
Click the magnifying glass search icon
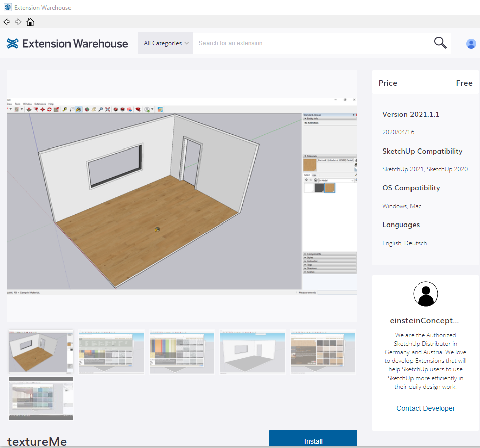point(440,43)
